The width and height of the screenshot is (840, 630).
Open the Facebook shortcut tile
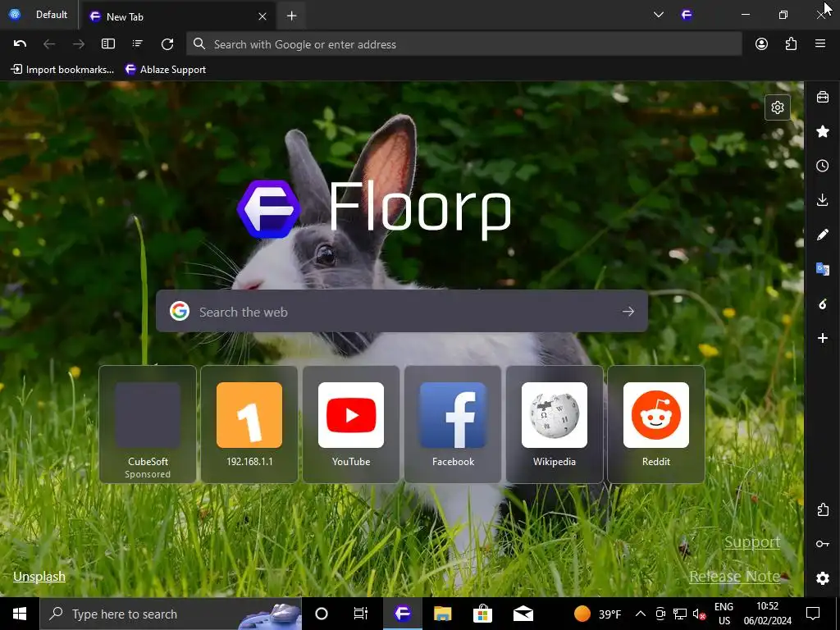453,424
